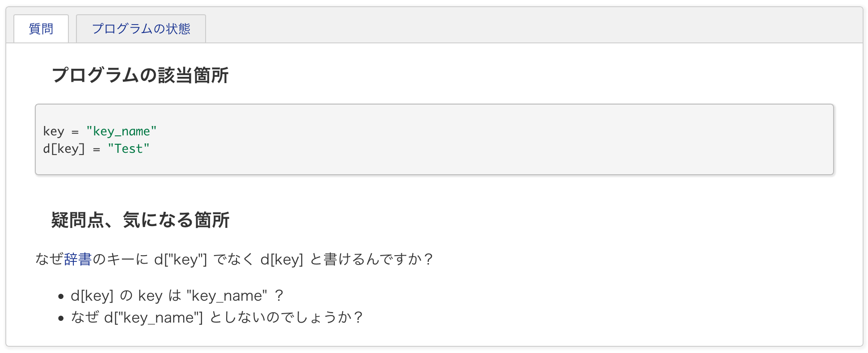
Task: Click the first bullet about "key_name"
Action: click(177, 296)
